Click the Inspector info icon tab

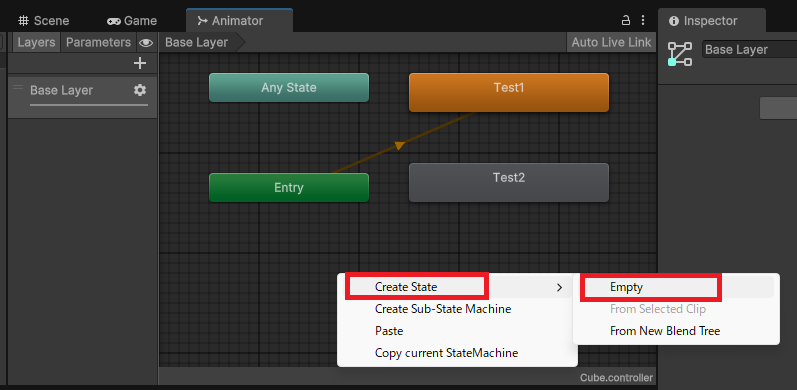tap(674, 21)
